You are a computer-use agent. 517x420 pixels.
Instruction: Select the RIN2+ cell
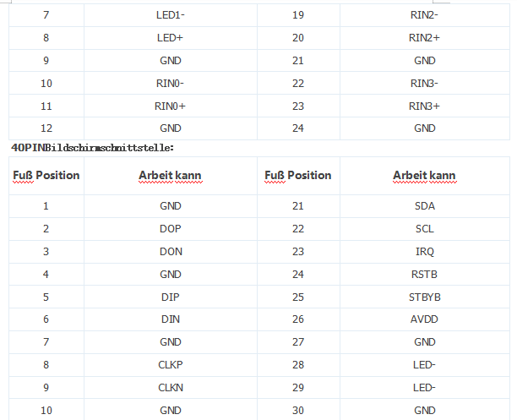[x=424, y=38]
